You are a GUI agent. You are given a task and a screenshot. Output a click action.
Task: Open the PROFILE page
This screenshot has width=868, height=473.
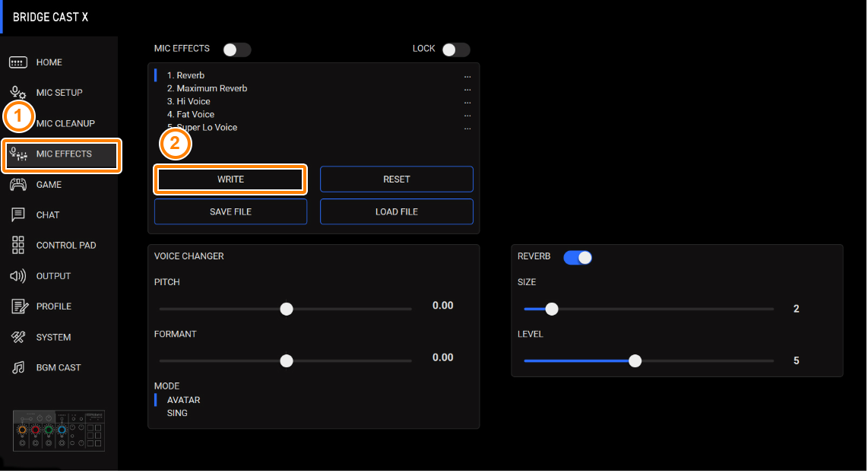pos(54,306)
